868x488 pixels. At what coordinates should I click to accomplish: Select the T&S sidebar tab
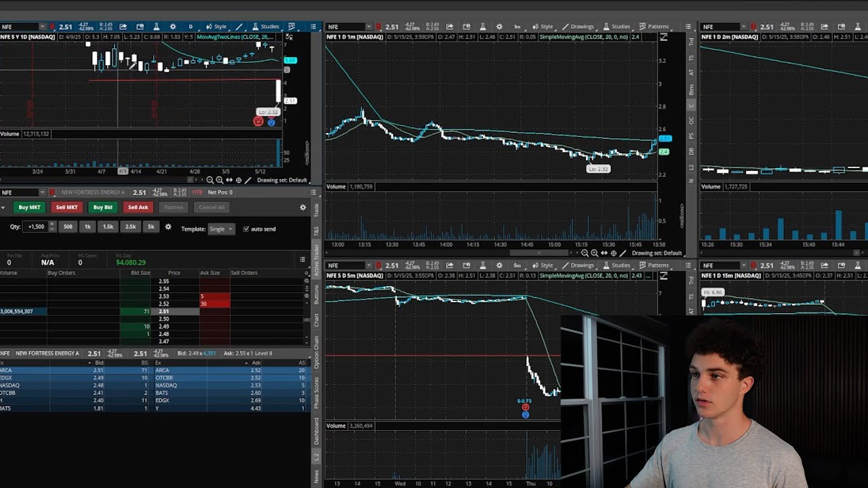pos(316,231)
